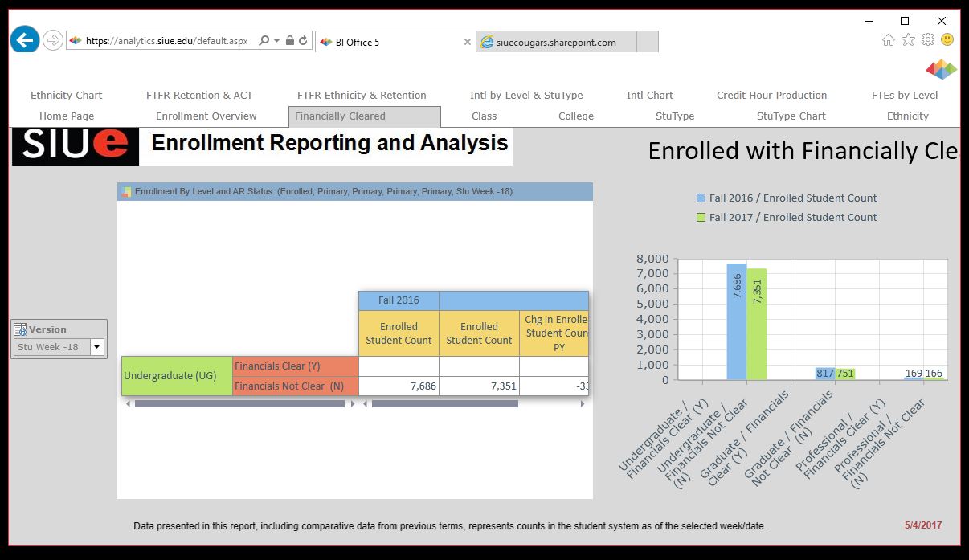Close the BI Office 5 tab
969x560 pixels.
[x=468, y=43]
